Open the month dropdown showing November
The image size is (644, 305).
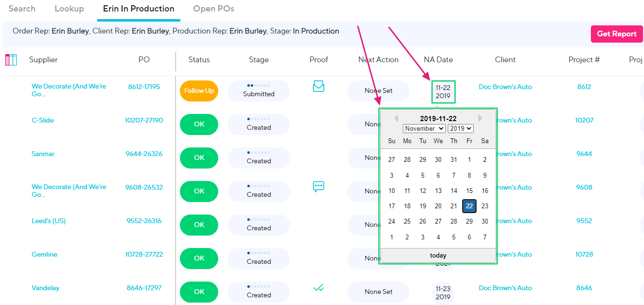click(424, 128)
